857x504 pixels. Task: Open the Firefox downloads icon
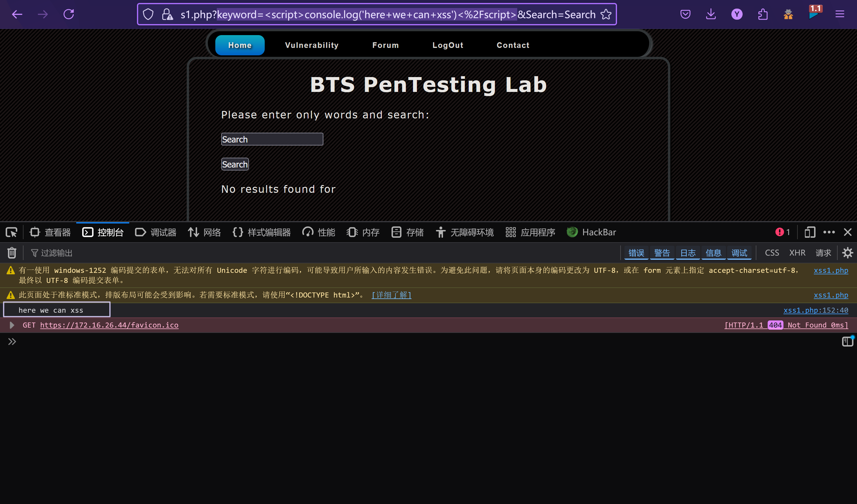[711, 14]
